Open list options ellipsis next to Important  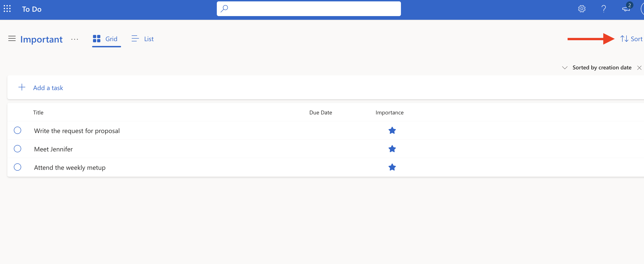(75, 39)
